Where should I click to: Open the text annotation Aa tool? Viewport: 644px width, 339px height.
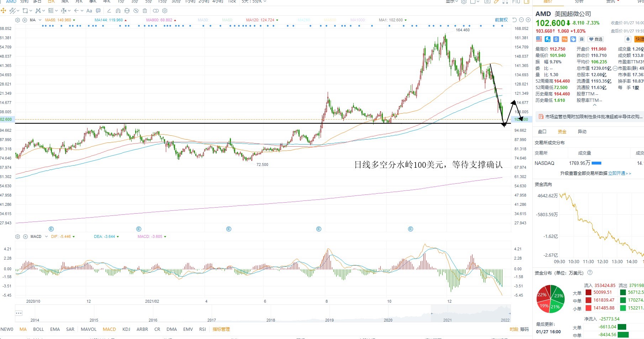[x=89, y=11]
